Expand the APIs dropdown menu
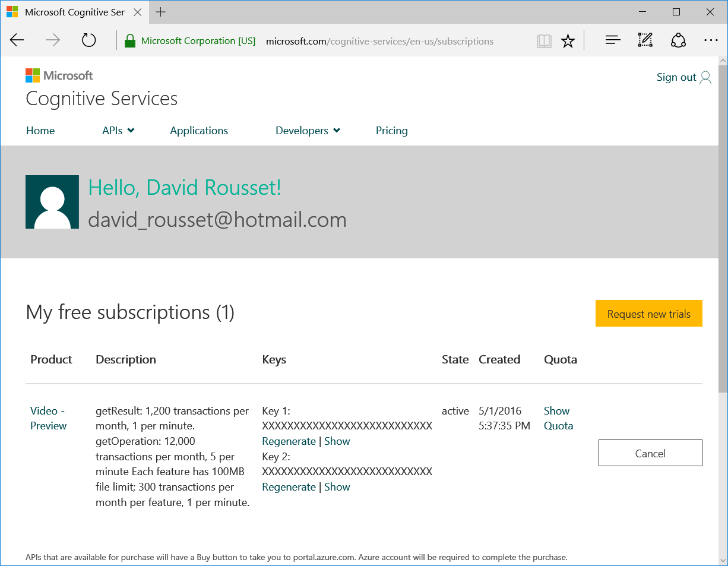Image resolution: width=728 pixels, height=566 pixels. click(119, 131)
